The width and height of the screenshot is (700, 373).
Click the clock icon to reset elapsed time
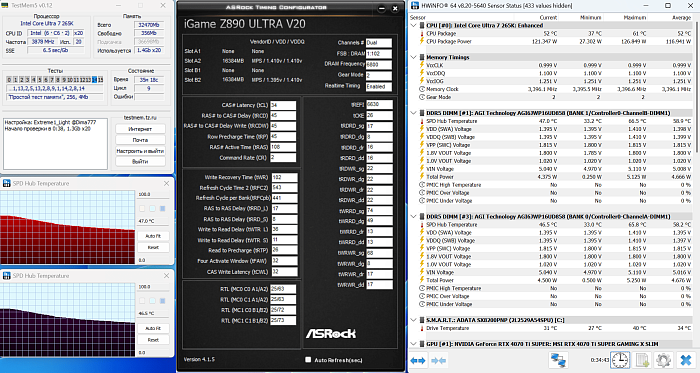(x=620, y=360)
